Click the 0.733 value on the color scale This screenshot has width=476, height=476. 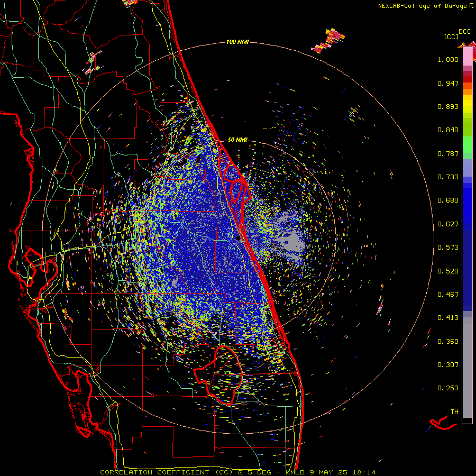click(448, 177)
